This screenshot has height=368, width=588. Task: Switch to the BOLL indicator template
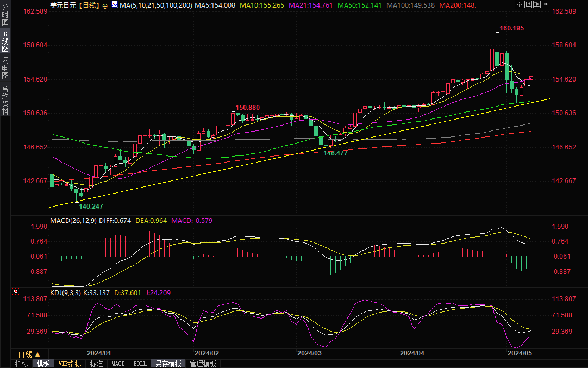click(140, 364)
